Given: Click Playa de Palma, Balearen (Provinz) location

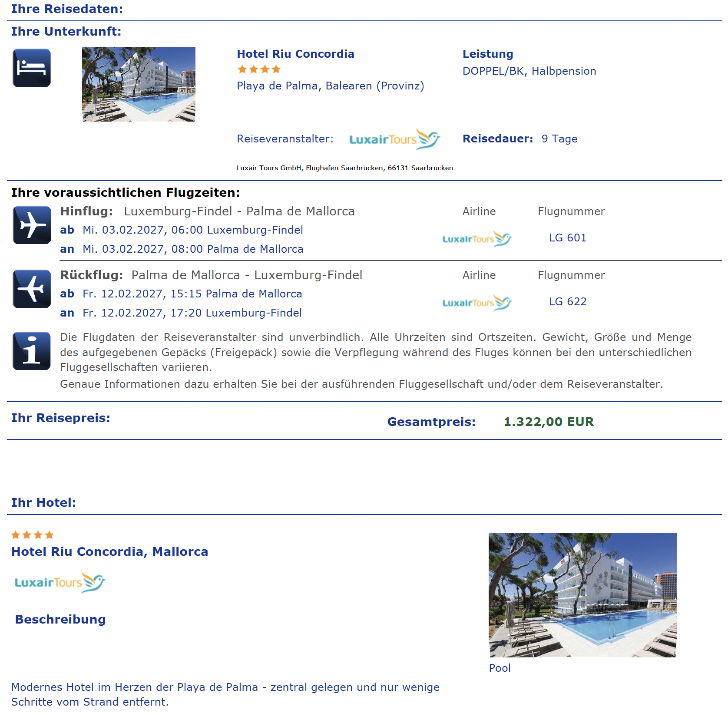Looking at the screenshot, I should click(331, 86).
